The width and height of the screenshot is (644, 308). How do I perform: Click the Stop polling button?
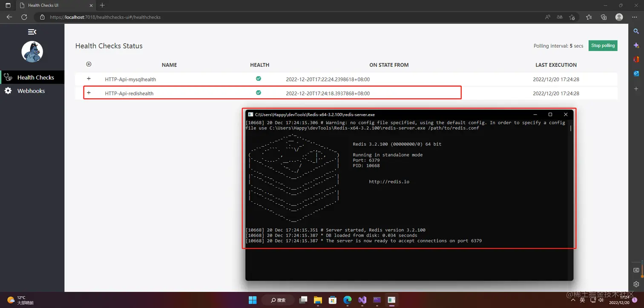[603, 46]
